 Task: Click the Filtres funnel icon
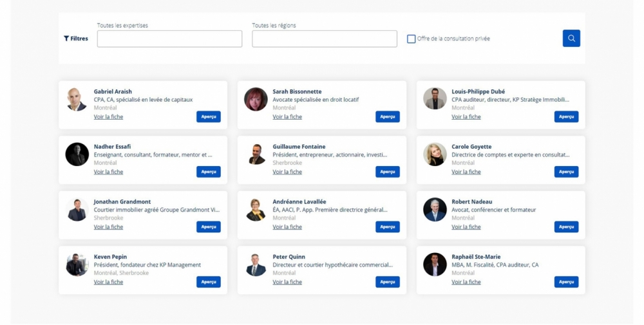[x=66, y=39]
